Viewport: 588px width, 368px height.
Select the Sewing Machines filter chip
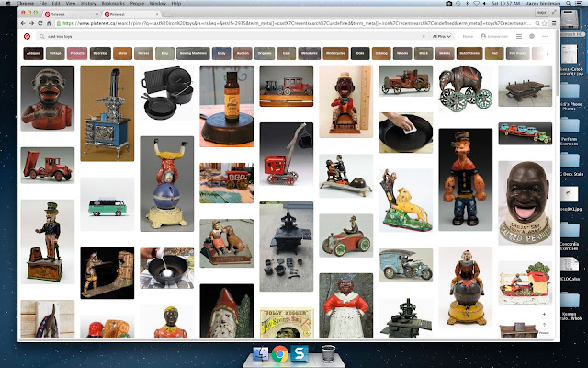[193, 53]
